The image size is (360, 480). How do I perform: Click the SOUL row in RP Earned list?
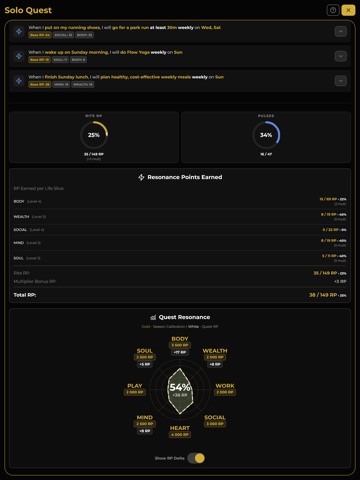click(x=180, y=258)
